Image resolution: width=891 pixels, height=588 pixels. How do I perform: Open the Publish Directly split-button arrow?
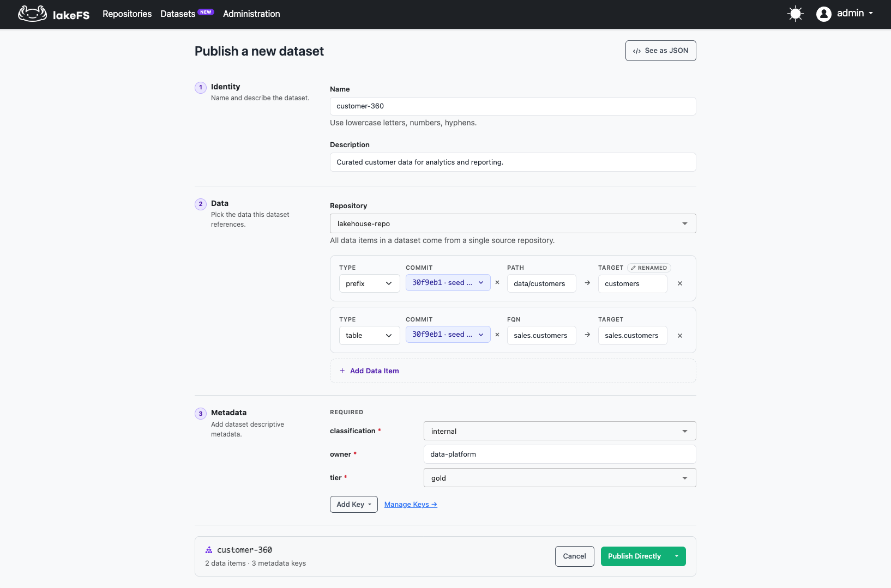click(677, 556)
